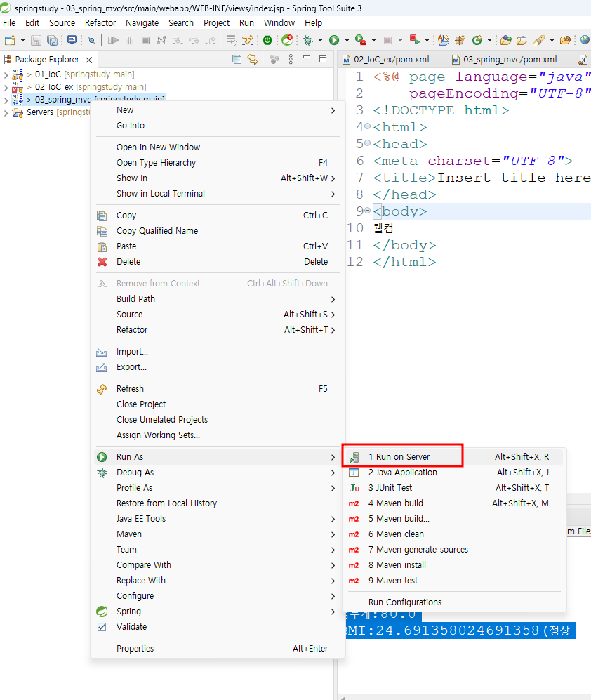Expand the Servers tree node
The image size is (591, 700).
6,112
